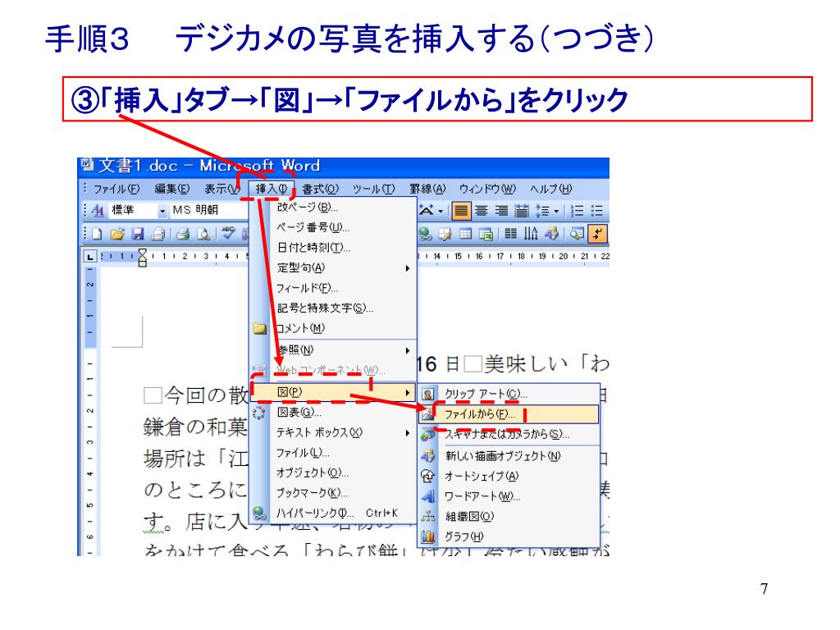Click the Open folder toolbar icon
The image size is (840, 630).
click(116, 234)
